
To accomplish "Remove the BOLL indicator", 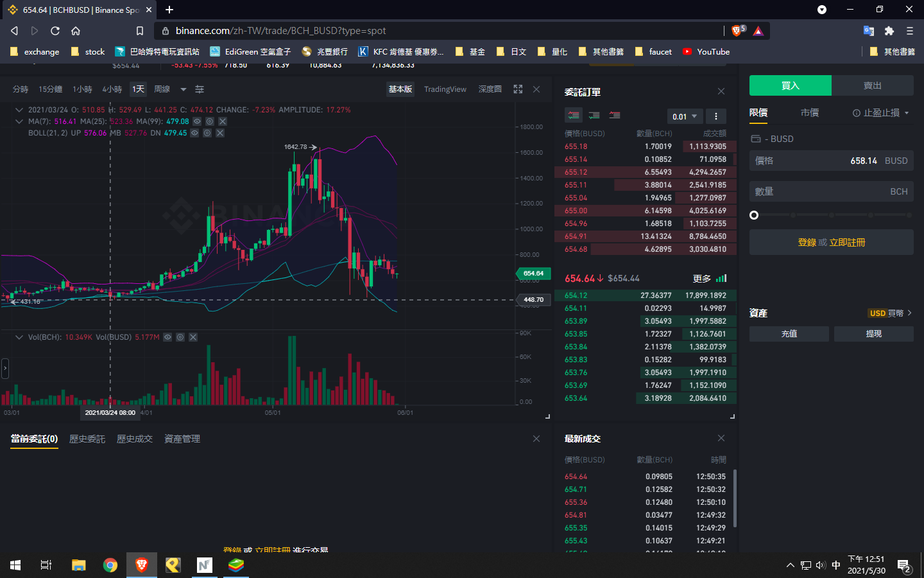I will point(220,133).
